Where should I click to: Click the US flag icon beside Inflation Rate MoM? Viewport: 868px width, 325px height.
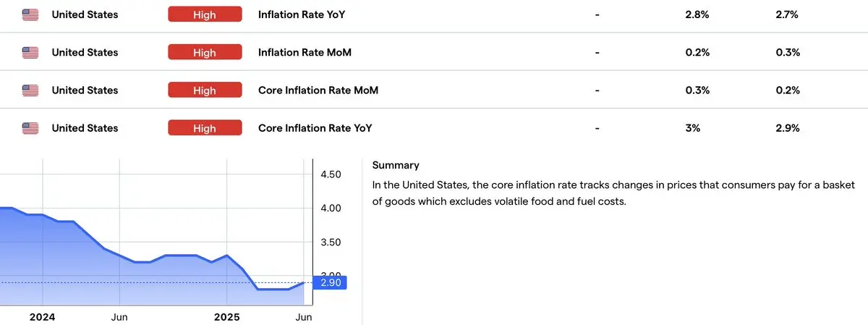pos(30,52)
